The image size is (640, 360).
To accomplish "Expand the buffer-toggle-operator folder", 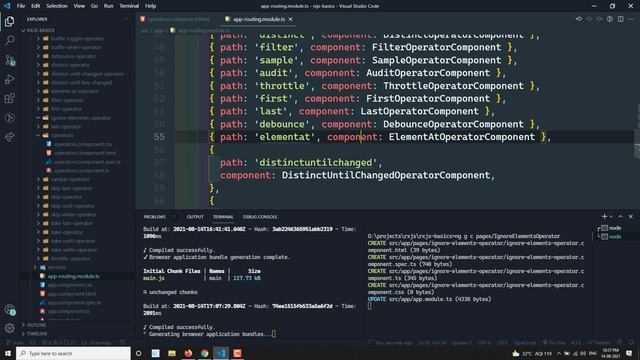I will point(78,38).
